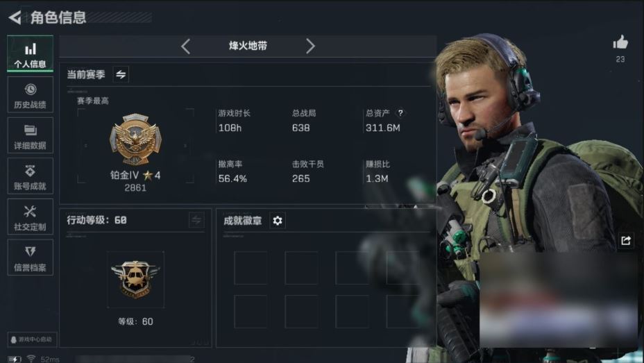Click the 游戏中心启动 button

(32, 339)
